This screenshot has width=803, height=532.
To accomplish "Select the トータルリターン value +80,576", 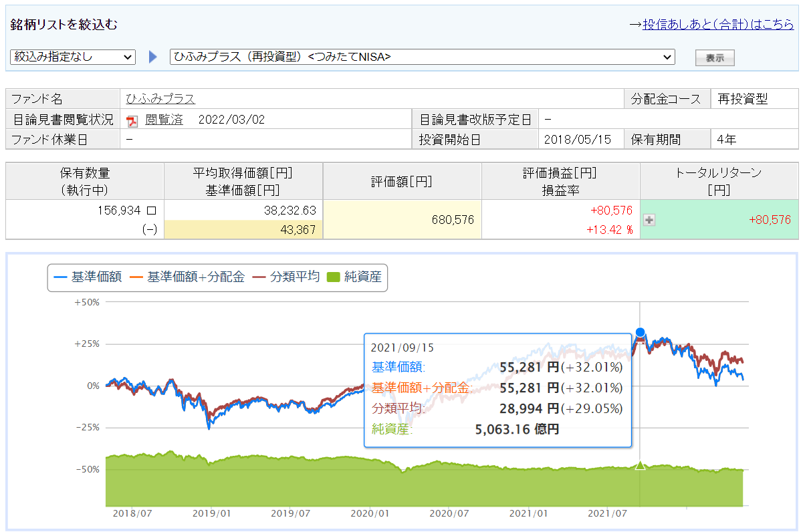I will click(770, 219).
